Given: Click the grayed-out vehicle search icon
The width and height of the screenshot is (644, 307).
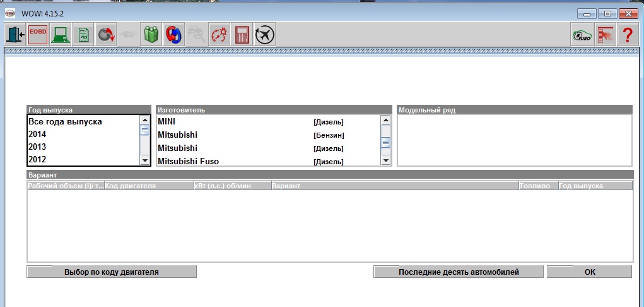Looking at the screenshot, I should (x=197, y=35).
